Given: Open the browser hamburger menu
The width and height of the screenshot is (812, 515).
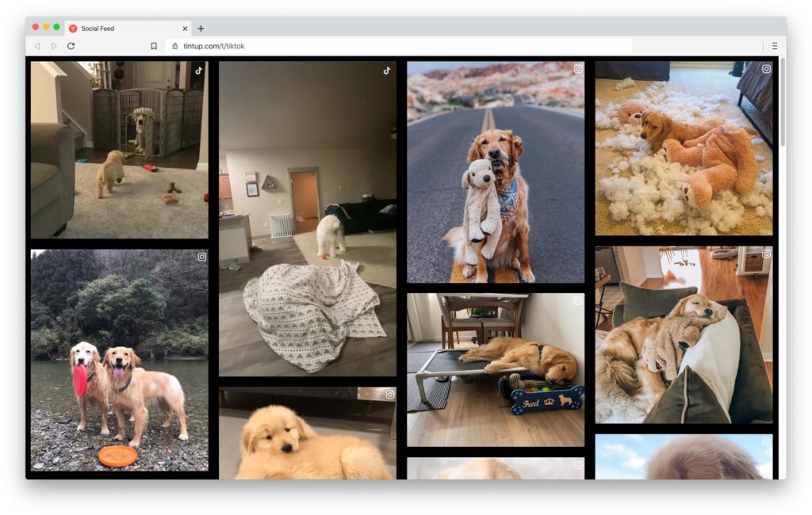Looking at the screenshot, I should pyautogui.click(x=775, y=46).
